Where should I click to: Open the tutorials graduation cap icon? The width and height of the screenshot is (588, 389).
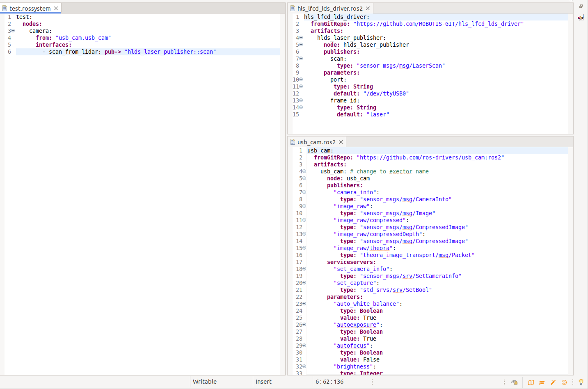pyautogui.click(x=542, y=382)
